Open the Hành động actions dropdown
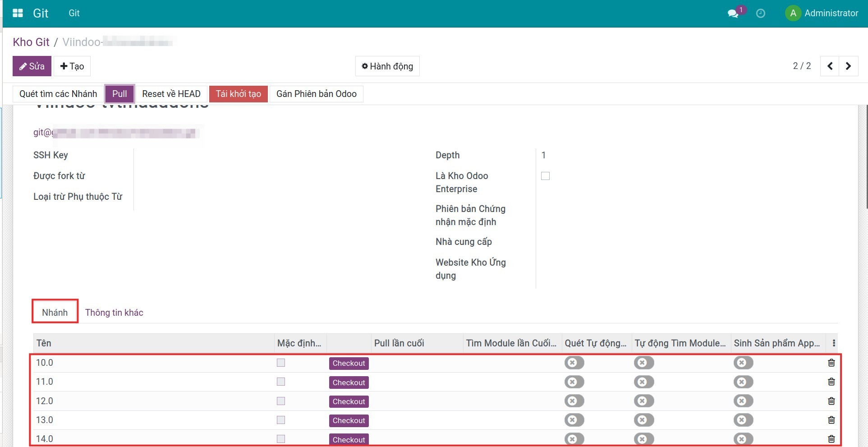 pos(387,66)
